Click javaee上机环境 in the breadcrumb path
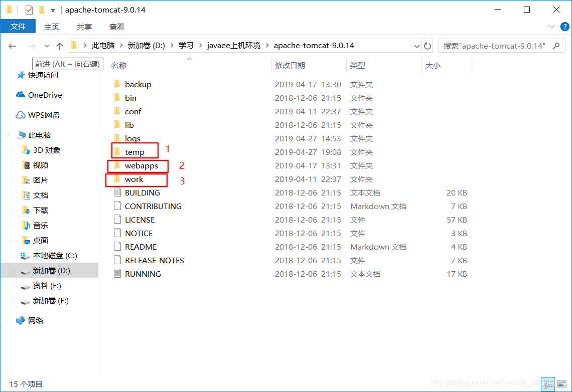This screenshot has height=392, width=572. tap(234, 46)
